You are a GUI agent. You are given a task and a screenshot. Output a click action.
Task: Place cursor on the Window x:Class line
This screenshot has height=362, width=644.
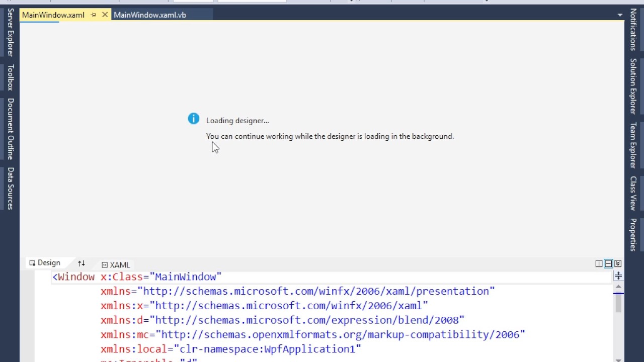pyautogui.click(x=137, y=277)
